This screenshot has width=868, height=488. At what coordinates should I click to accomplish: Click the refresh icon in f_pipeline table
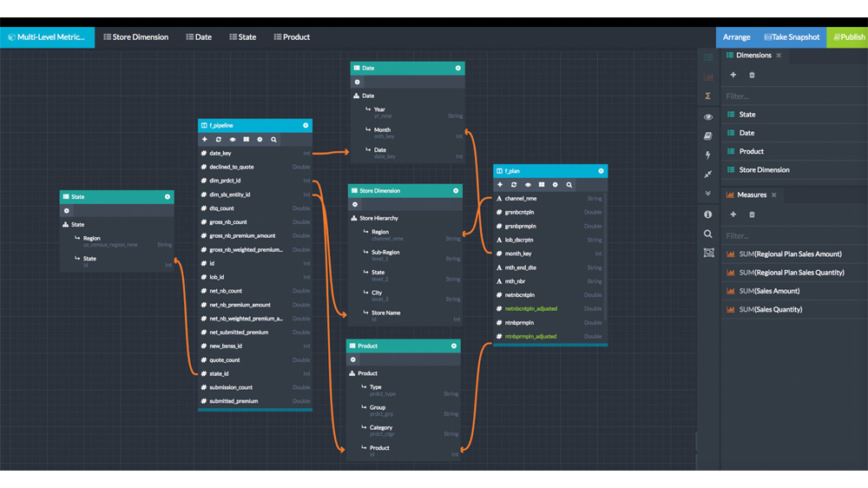[x=219, y=139]
